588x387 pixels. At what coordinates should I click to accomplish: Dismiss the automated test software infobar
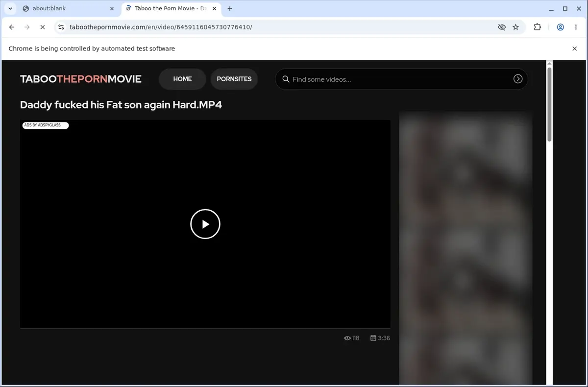575,48
